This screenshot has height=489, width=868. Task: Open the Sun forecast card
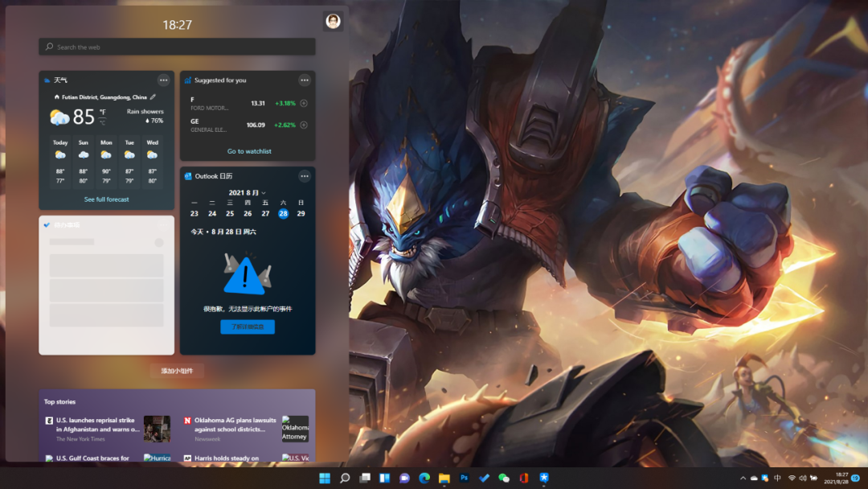tap(83, 162)
